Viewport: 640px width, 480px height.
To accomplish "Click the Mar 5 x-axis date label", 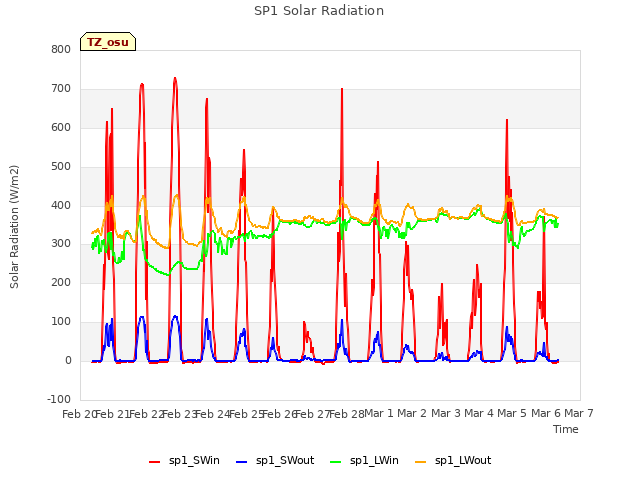I will pos(512,413).
